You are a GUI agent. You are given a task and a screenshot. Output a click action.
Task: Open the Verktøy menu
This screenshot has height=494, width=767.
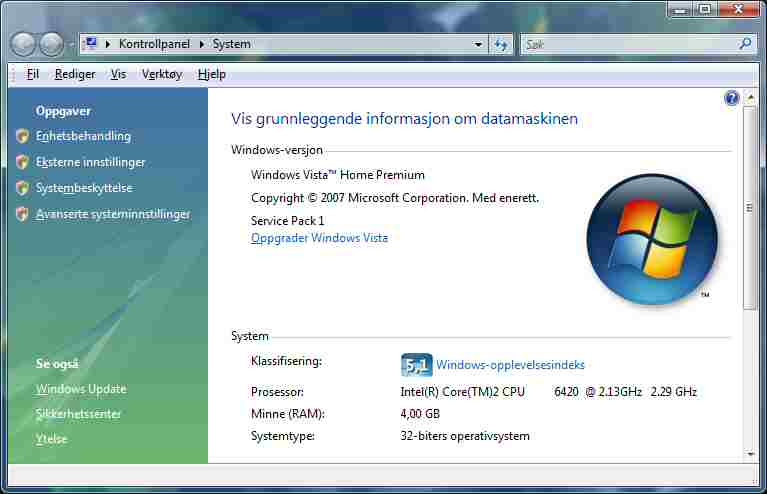pos(162,74)
